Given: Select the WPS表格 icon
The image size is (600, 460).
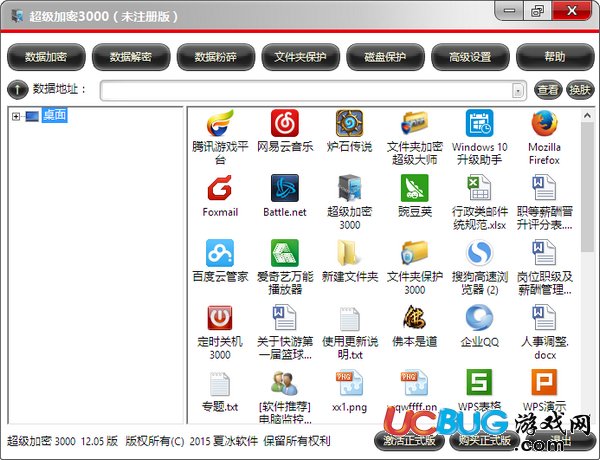Looking at the screenshot, I should click(x=479, y=383).
